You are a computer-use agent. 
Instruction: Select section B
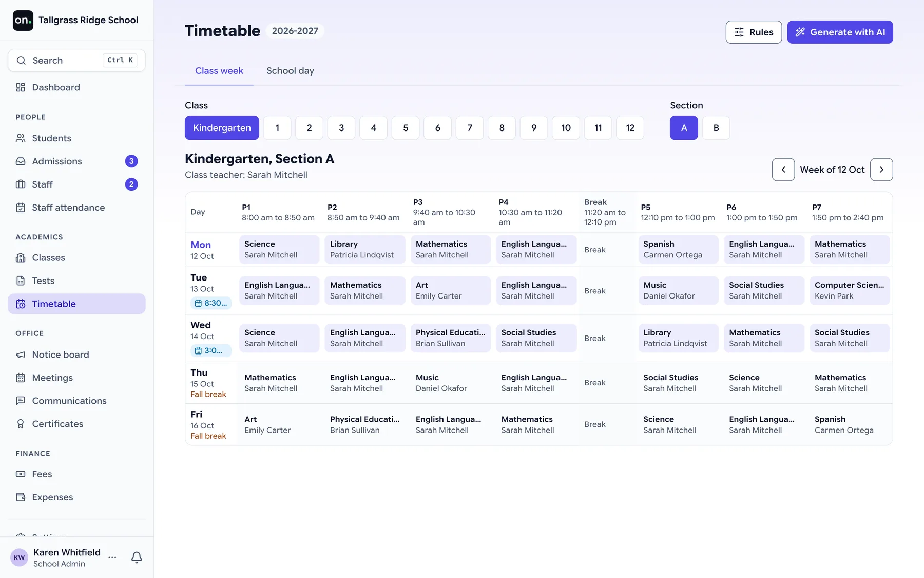716,128
